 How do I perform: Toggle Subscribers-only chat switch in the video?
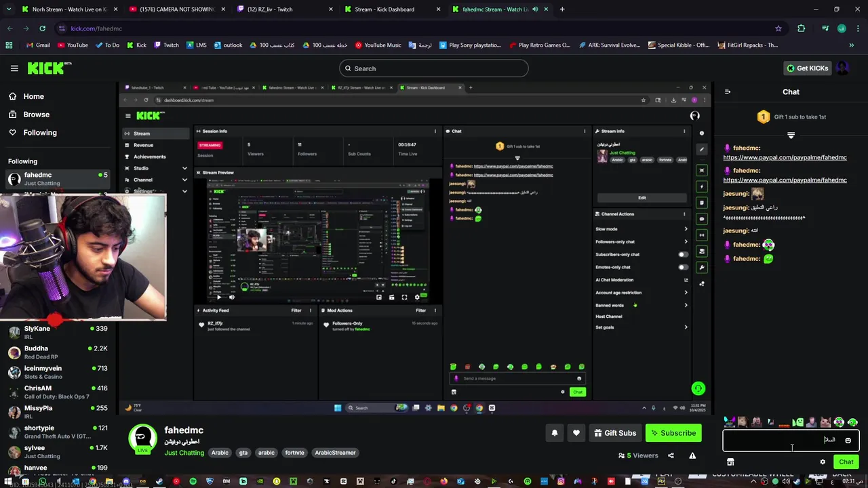pos(683,255)
